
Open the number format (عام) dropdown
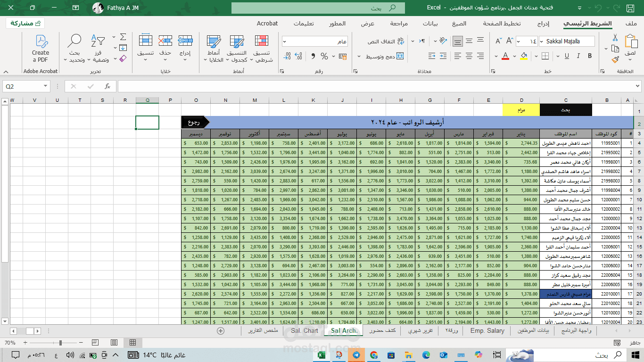(x=285, y=41)
